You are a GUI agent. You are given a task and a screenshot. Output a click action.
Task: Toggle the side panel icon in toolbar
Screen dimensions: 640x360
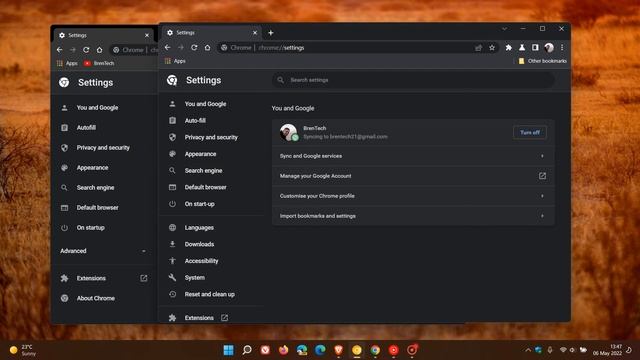click(x=535, y=48)
